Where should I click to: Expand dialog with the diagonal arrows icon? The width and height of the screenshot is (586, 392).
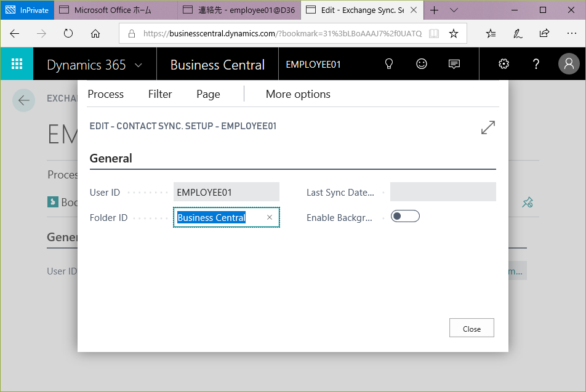click(488, 128)
